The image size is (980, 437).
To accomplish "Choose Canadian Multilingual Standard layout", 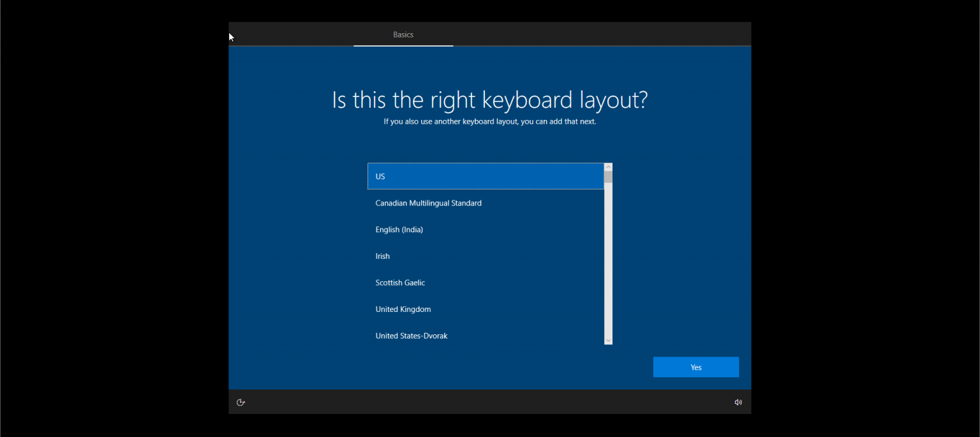I will (x=428, y=204).
